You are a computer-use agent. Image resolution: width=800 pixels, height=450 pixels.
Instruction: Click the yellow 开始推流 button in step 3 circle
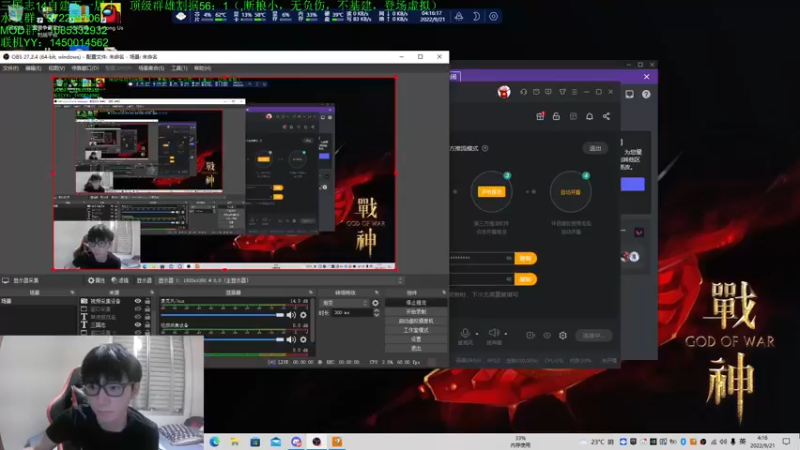point(491,192)
